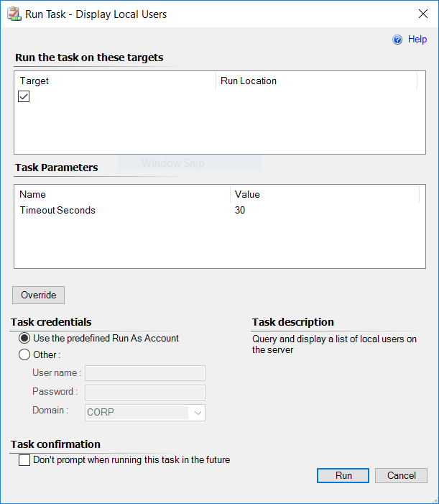Click the User name input field
439x504 pixels.
tap(145, 373)
